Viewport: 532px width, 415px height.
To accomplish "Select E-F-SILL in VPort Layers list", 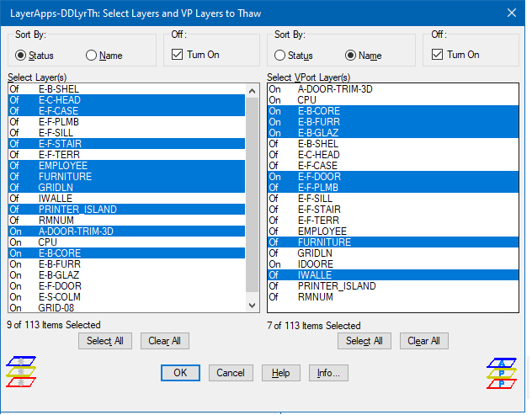I will click(393, 198).
